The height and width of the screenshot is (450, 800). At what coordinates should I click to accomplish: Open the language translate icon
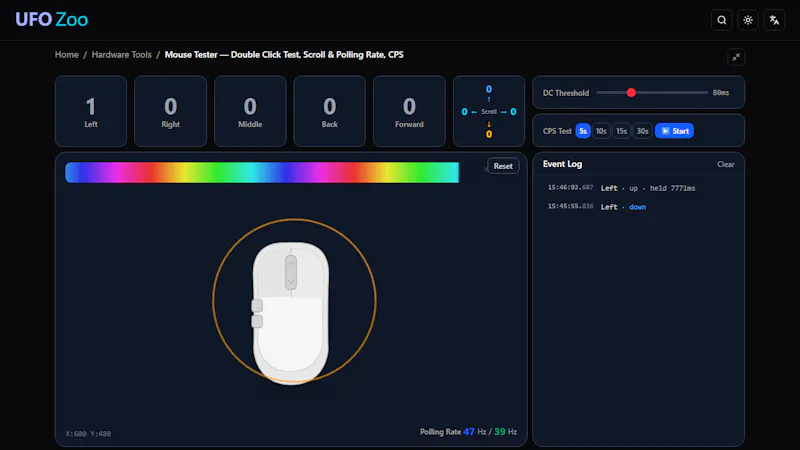(x=774, y=20)
